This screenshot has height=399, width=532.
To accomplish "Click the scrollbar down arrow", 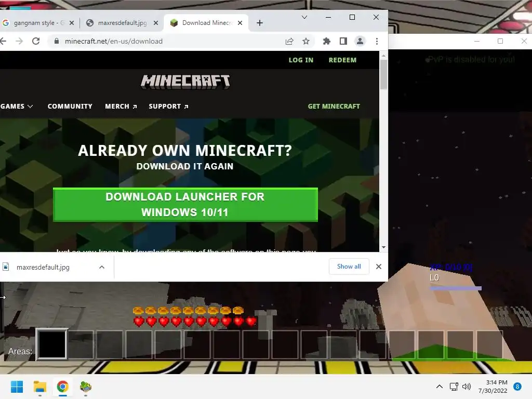I will (x=383, y=247).
